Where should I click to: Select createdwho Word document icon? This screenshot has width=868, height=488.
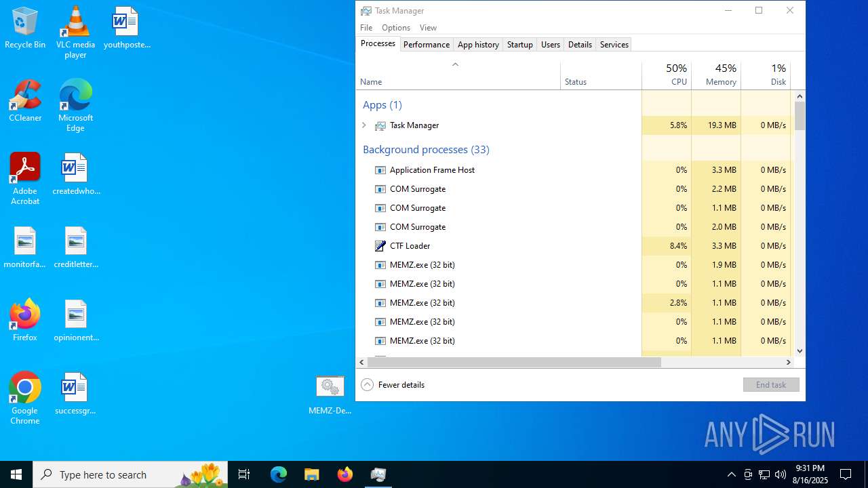(75, 175)
